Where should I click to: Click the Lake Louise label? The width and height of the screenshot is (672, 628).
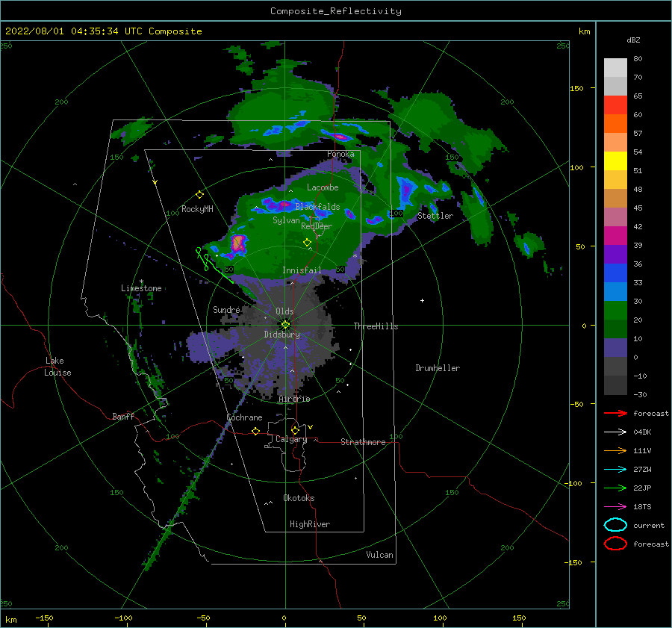57,367
